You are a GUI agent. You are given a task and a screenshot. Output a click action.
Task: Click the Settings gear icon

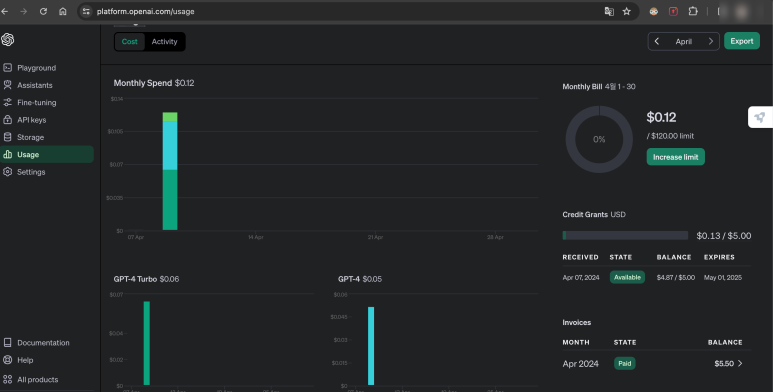[7, 172]
